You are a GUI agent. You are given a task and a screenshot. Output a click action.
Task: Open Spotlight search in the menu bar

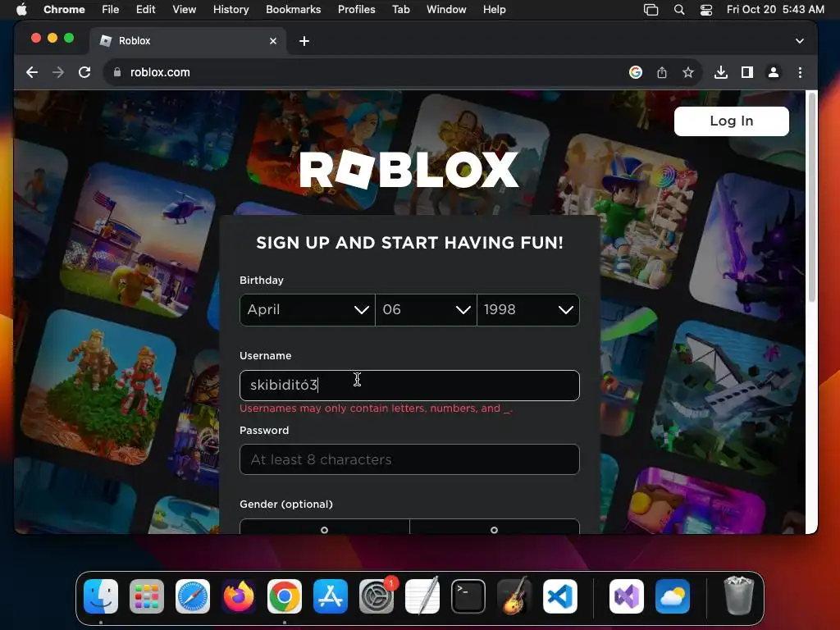(678, 9)
